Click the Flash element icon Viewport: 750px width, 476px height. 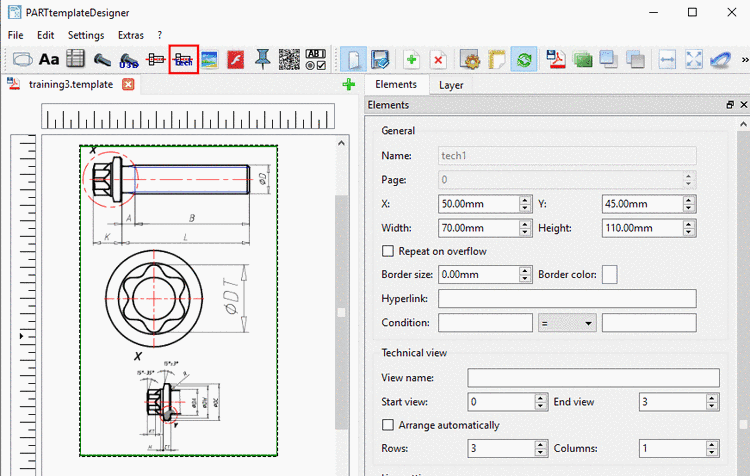tap(236, 60)
